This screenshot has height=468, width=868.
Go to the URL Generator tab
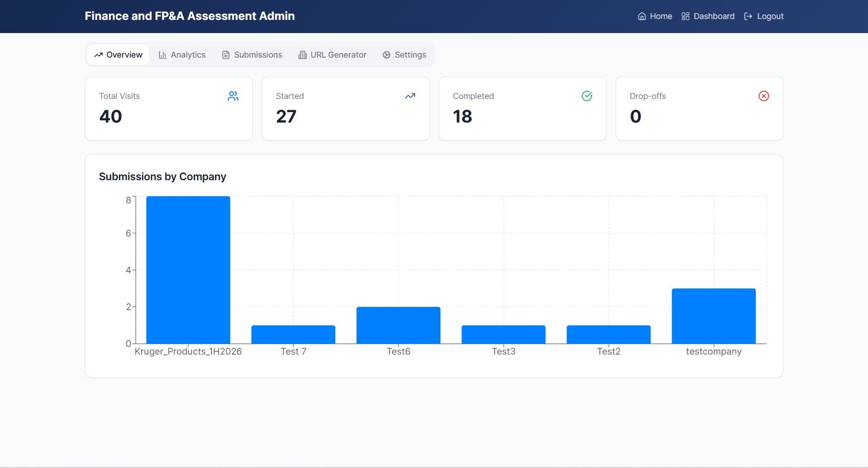tap(332, 55)
